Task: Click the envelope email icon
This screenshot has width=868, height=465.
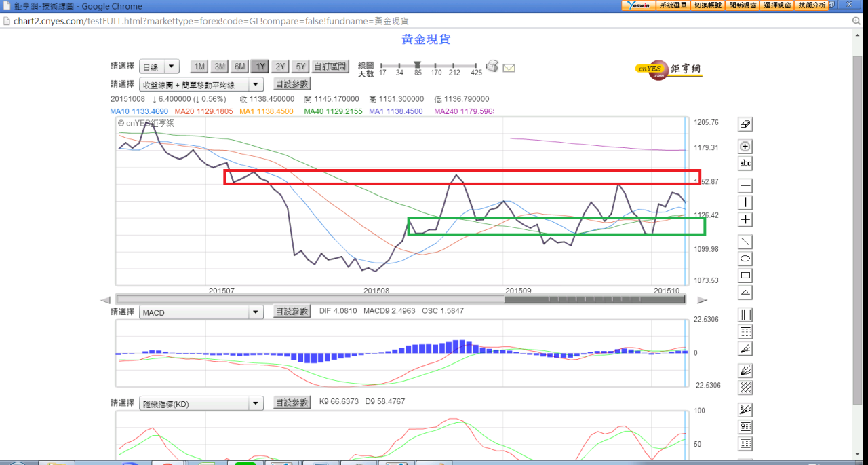Action: pos(509,67)
